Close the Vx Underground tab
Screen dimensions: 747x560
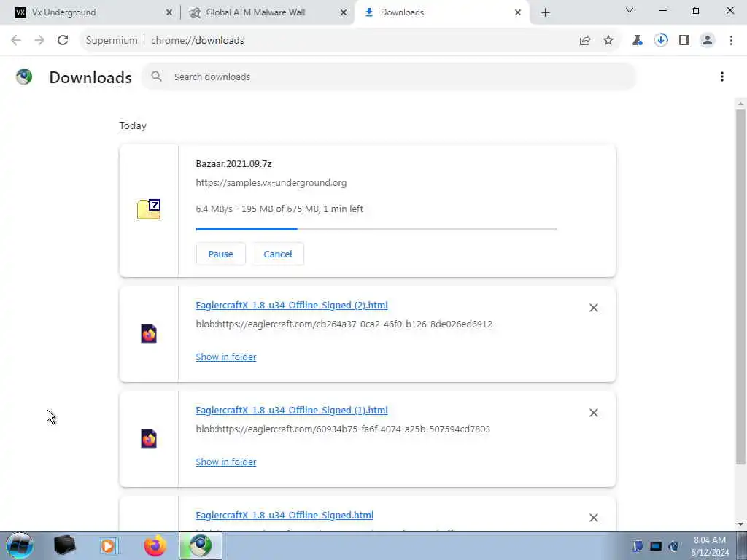coord(169,13)
